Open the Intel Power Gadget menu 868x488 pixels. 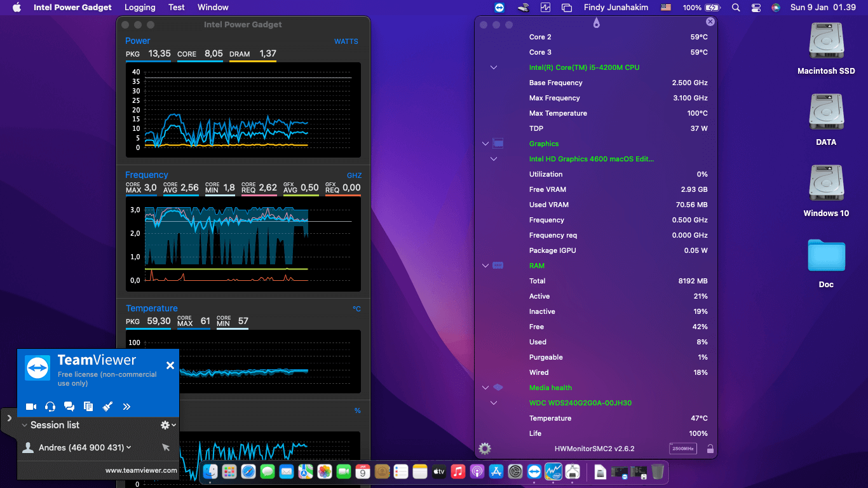tap(72, 8)
